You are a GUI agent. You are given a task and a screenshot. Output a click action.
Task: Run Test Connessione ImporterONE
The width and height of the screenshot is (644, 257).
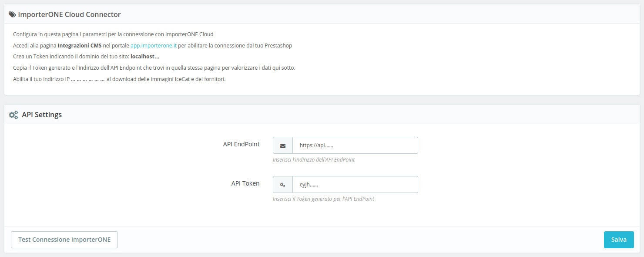point(64,240)
